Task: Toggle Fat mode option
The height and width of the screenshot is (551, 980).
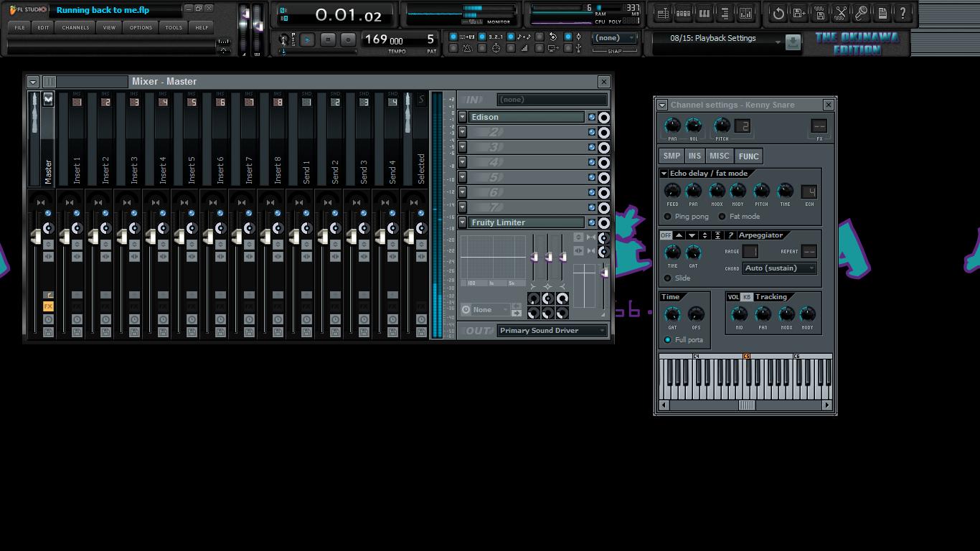Action: (x=722, y=217)
